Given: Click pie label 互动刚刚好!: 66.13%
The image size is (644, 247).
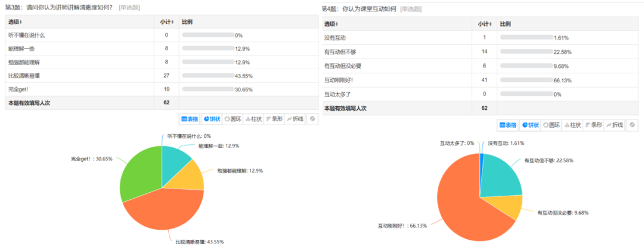Looking at the screenshot, I should [402, 226].
